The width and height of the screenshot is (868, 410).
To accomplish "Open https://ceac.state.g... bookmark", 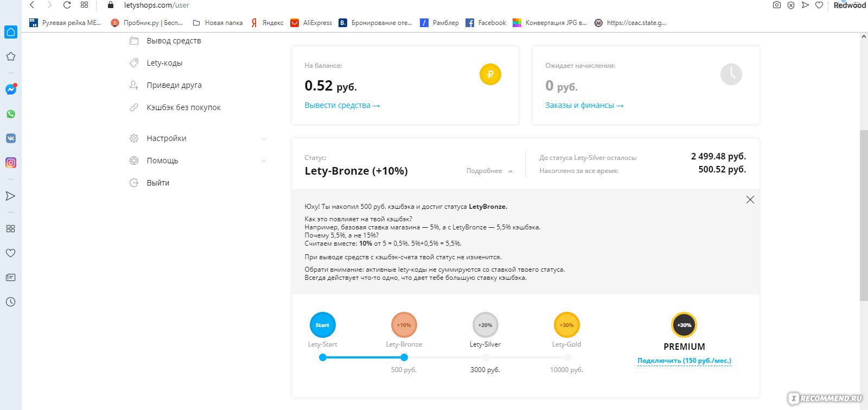I will (630, 23).
